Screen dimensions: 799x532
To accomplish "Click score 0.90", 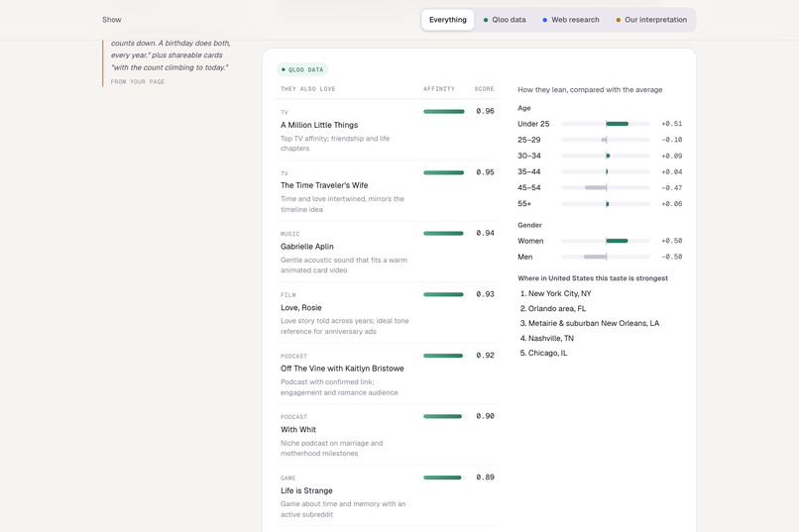I will (485, 416).
